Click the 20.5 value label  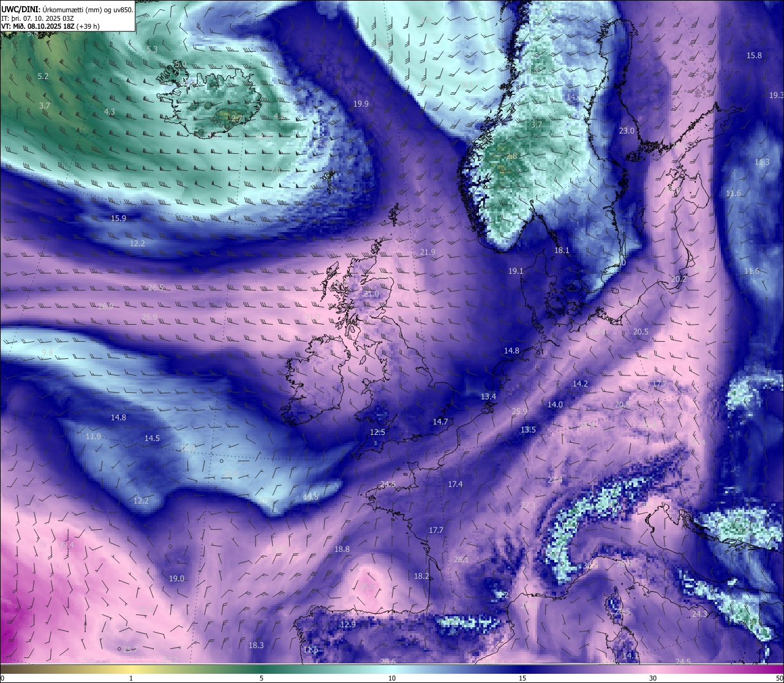point(641,332)
